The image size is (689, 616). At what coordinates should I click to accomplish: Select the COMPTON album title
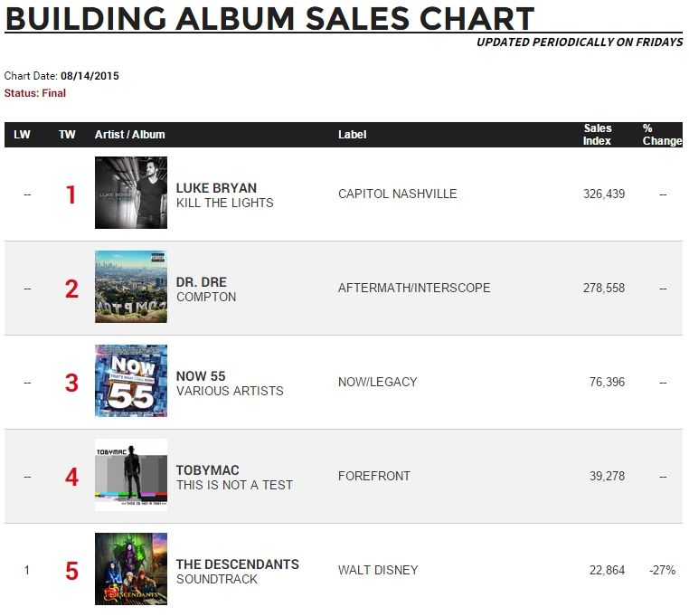[x=206, y=297]
